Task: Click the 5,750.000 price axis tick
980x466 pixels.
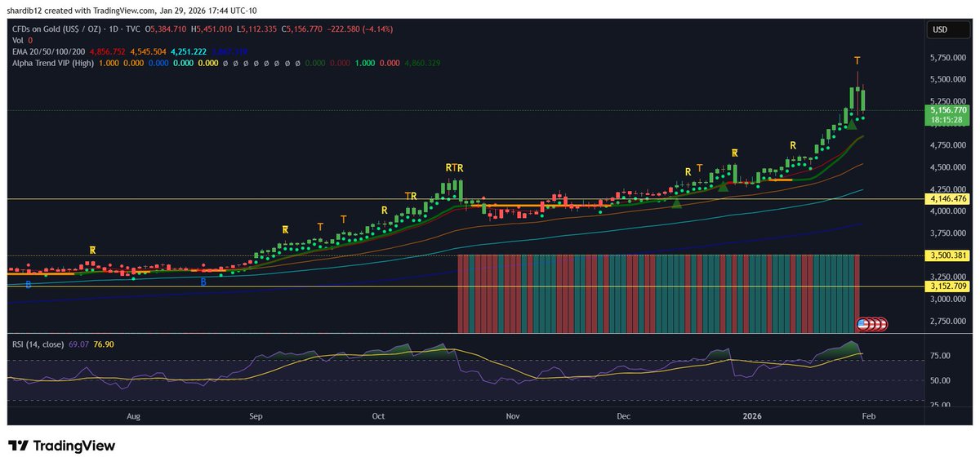Action: [947, 58]
